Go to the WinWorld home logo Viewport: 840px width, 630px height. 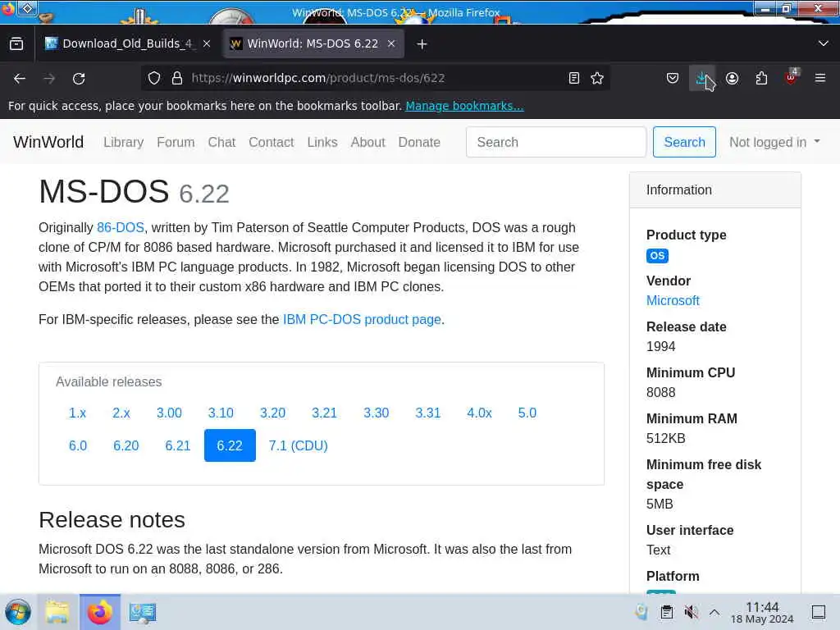coord(48,142)
